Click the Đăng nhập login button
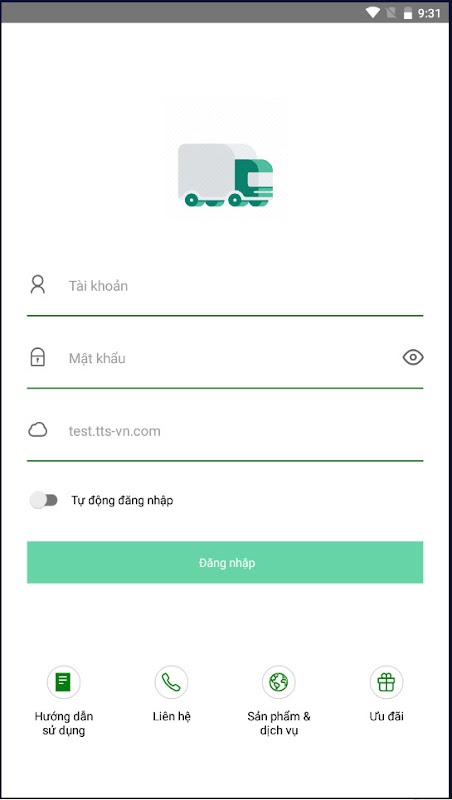This screenshot has width=452, height=800. click(225, 562)
